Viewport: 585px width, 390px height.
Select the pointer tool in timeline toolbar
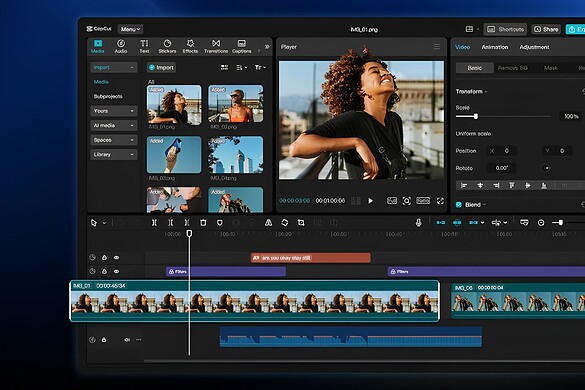click(x=94, y=223)
